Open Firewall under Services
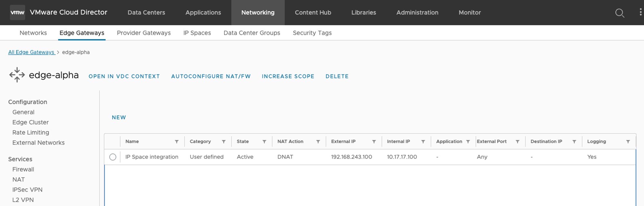The image size is (644, 206). click(x=23, y=169)
